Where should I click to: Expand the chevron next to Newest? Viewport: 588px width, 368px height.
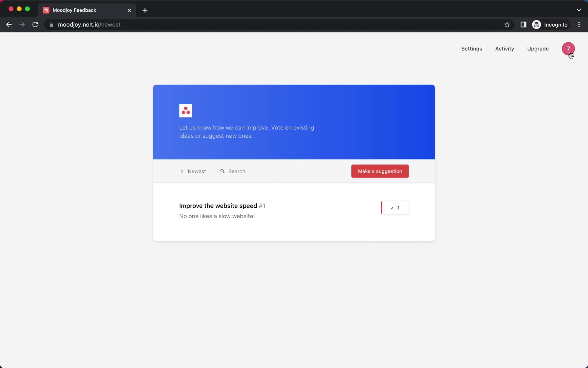[182, 171]
